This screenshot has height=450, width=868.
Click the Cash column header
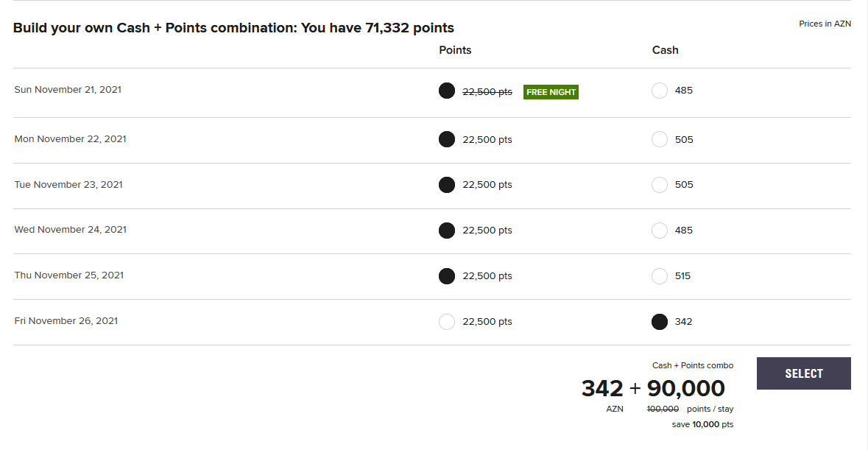(x=666, y=50)
